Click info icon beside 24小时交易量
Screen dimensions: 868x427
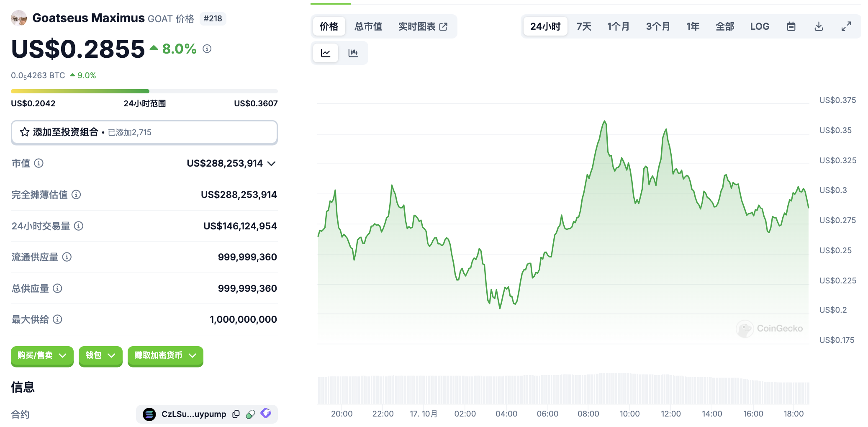(79, 226)
